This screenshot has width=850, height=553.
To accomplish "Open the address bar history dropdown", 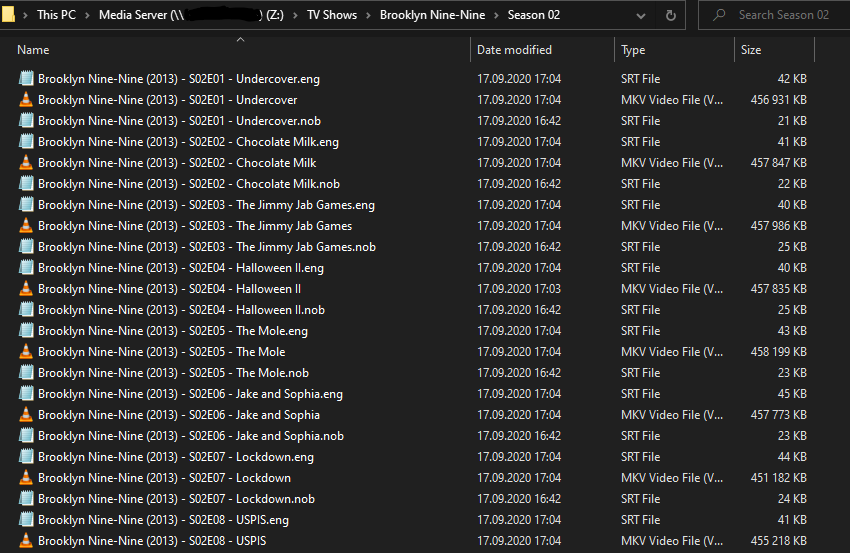I will click(641, 16).
